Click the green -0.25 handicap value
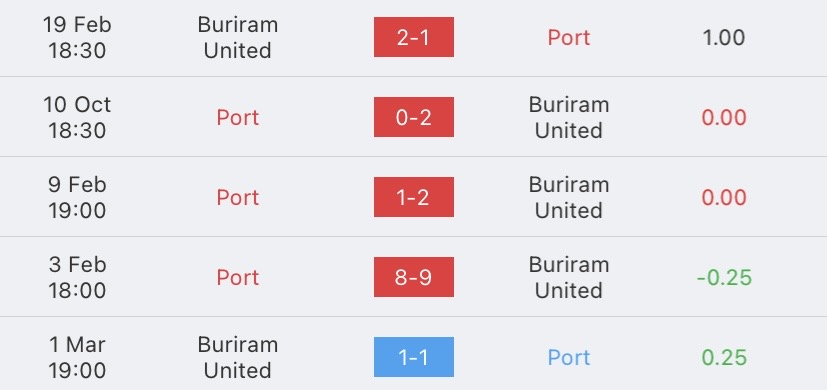The height and width of the screenshot is (390, 827). [x=724, y=278]
